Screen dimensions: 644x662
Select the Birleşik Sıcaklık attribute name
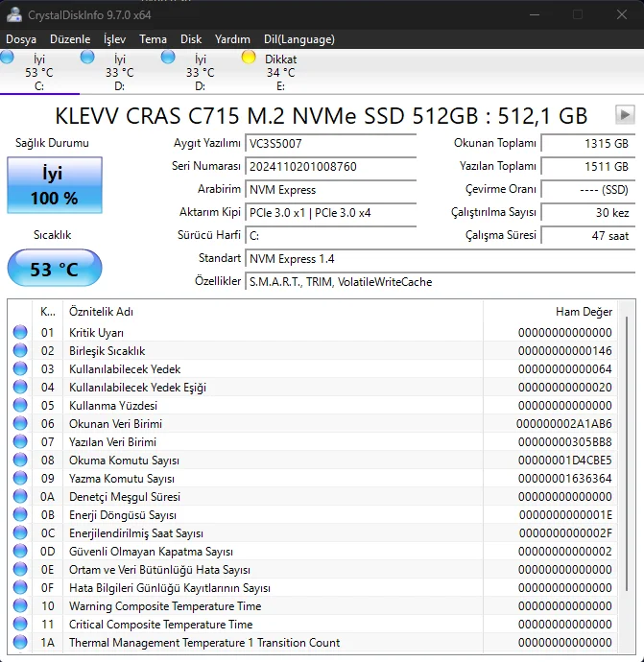(x=107, y=351)
